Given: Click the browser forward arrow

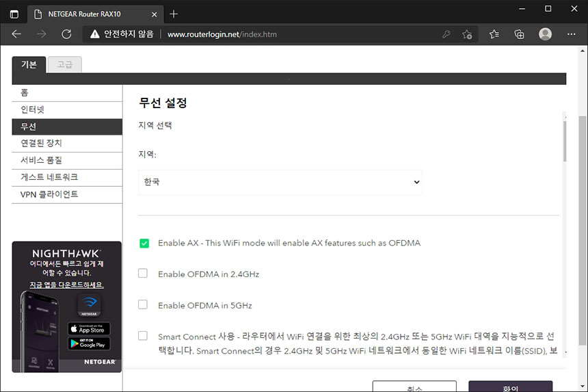Looking at the screenshot, I should click(41, 34).
